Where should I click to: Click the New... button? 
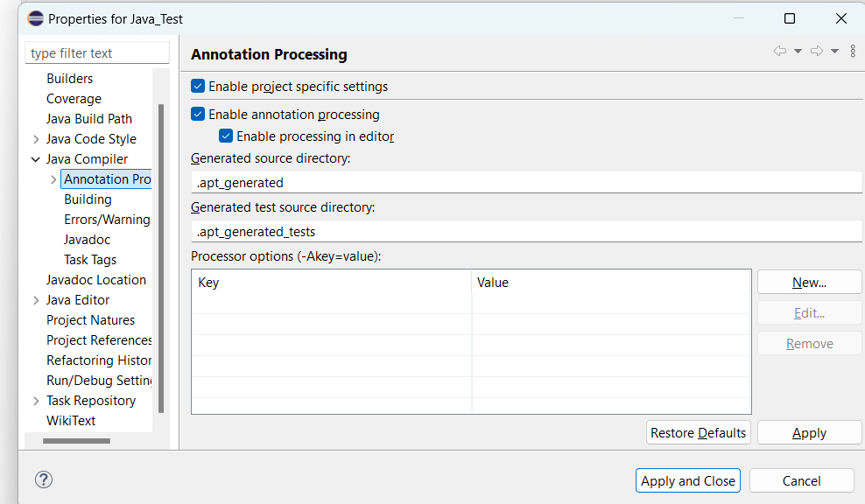[x=809, y=283]
